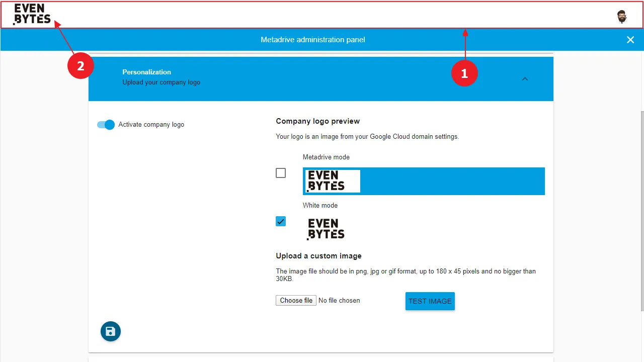Click the Personalization section title
The height and width of the screenshot is (362, 644).
[x=147, y=72]
